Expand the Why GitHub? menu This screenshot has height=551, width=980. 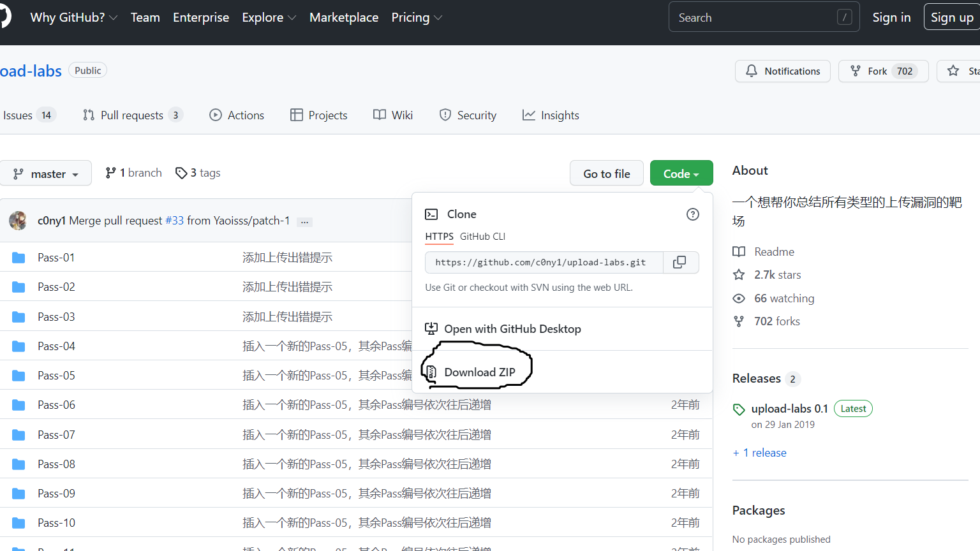(74, 18)
